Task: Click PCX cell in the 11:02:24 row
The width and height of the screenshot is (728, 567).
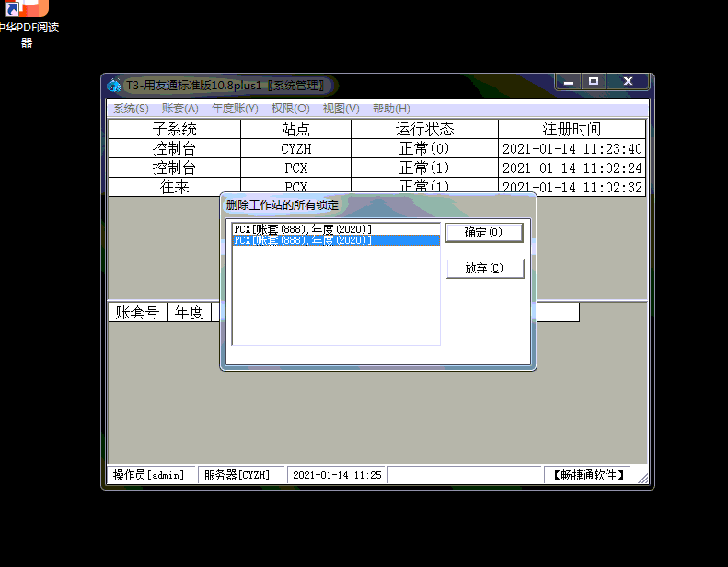Action: pos(295,168)
